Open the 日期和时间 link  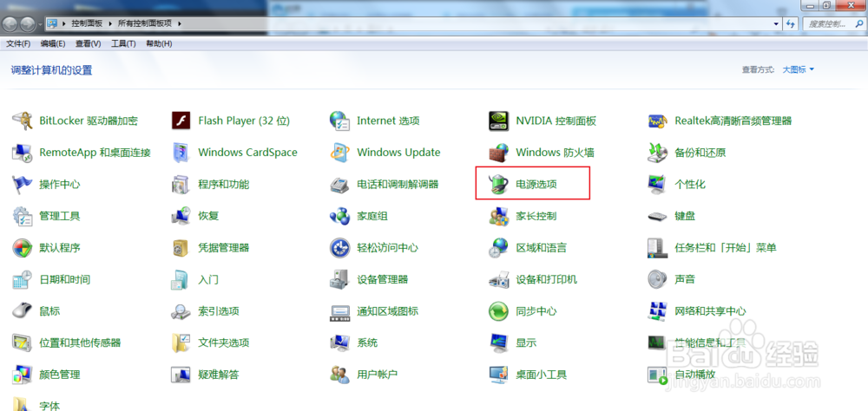pos(65,279)
